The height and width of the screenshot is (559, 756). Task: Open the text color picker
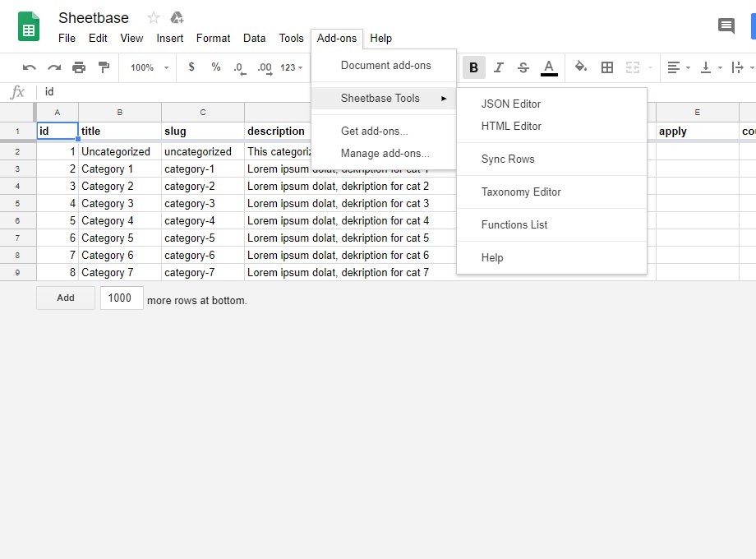point(549,67)
